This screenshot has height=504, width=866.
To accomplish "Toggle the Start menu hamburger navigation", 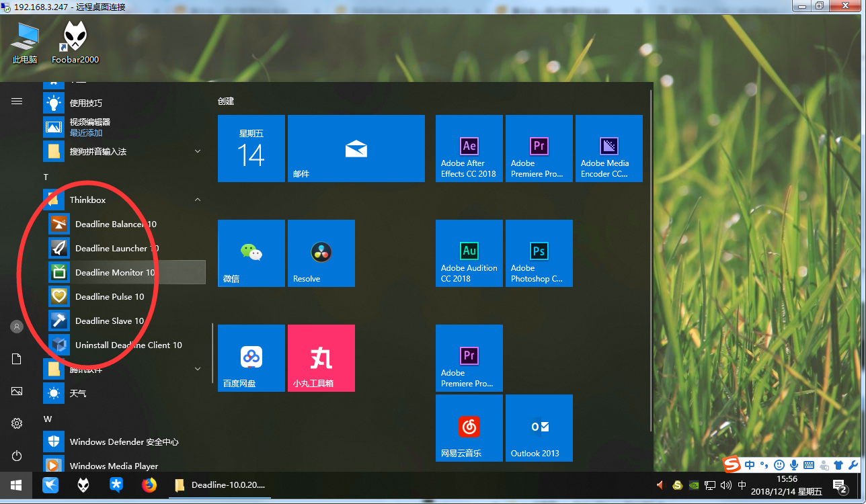I will pyautogui.click(x=17, y=101).
